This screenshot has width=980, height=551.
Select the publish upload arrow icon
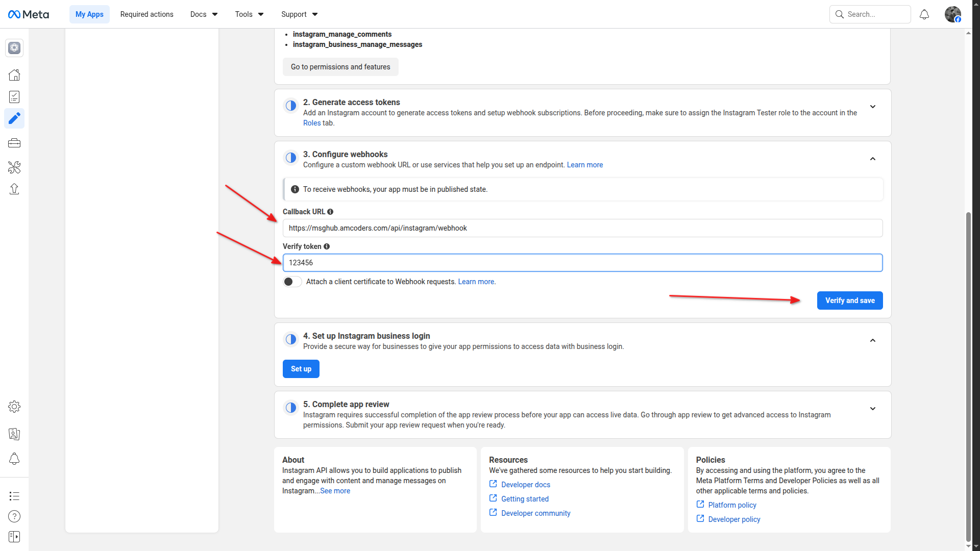(14, 189)
